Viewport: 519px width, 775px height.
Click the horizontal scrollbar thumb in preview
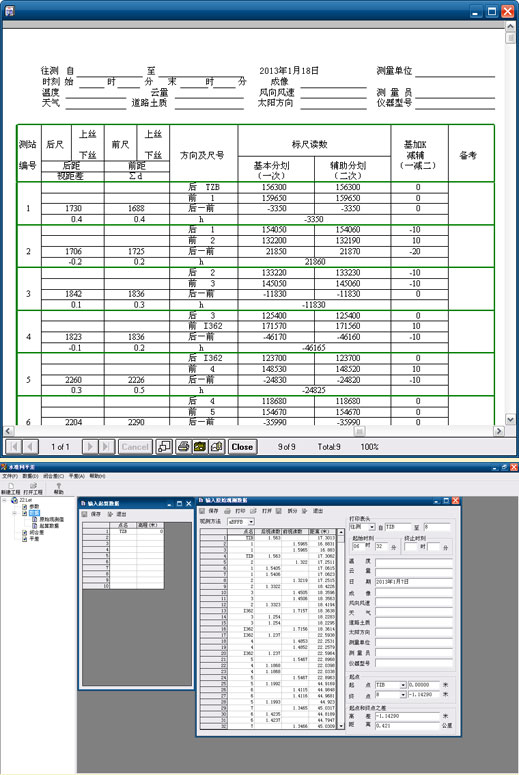[x=359, y=431]
